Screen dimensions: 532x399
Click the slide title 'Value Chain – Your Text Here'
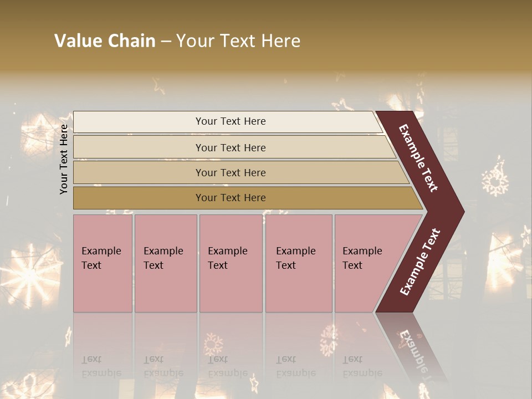[x=177, y=40]
